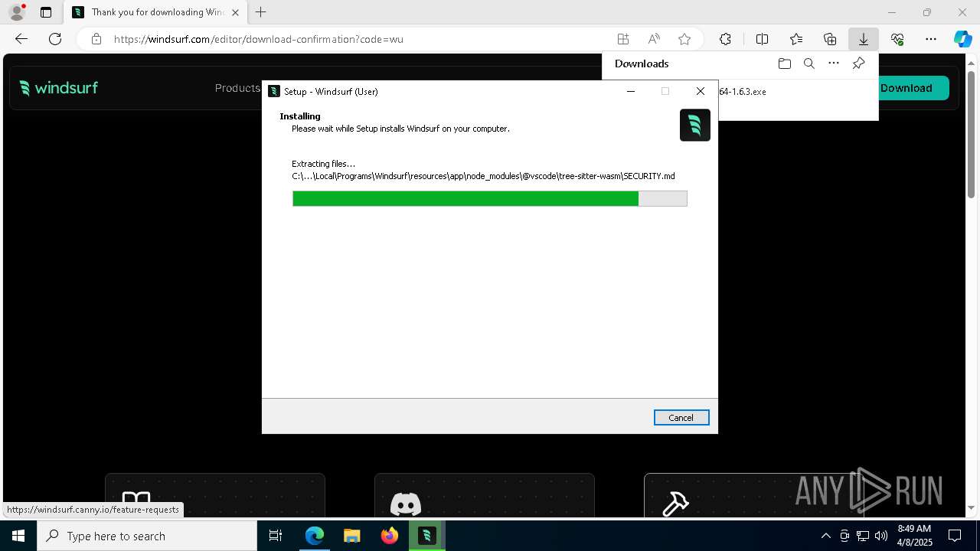Click the browser Downloads toolbar icon
Viewport: 980px width, 551px height.
tap(863, 39)
